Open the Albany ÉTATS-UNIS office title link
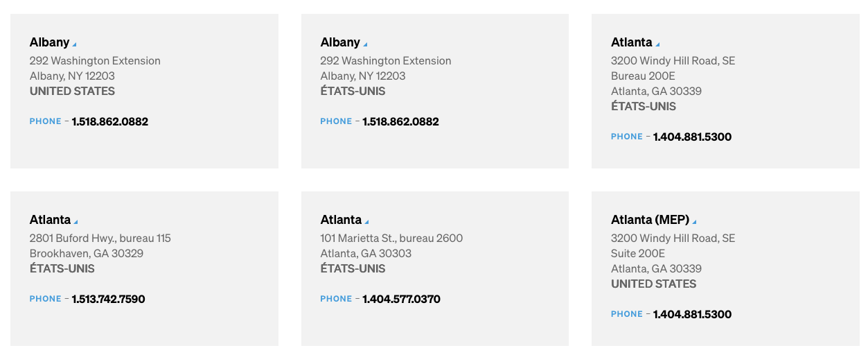The height and width of the screenshot is (364, 868). tap(340, 42)
